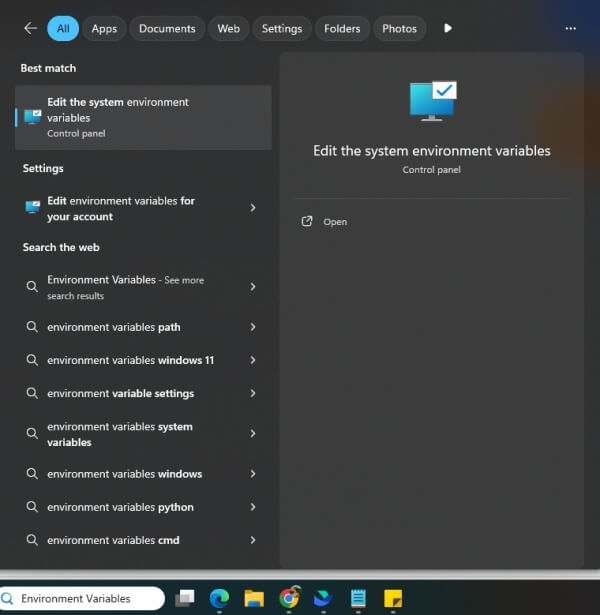
Task: Open Notepad from the taskbar
Action: [x=358, y=599]
